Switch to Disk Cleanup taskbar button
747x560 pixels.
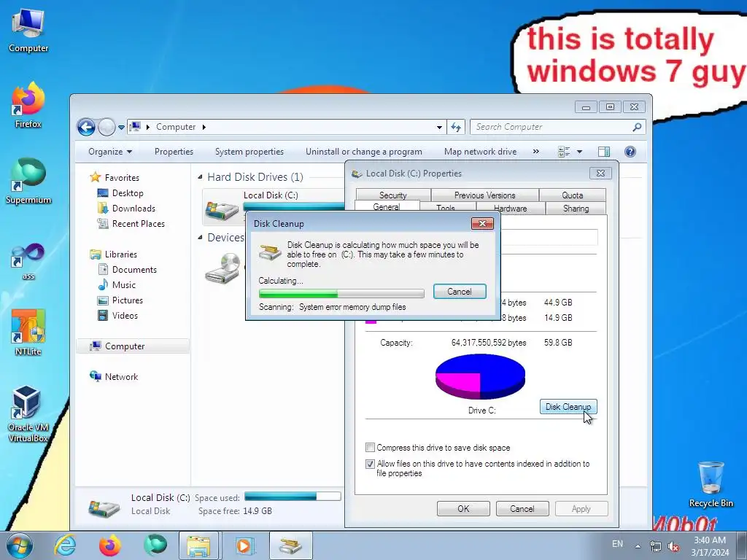point(290,545)
